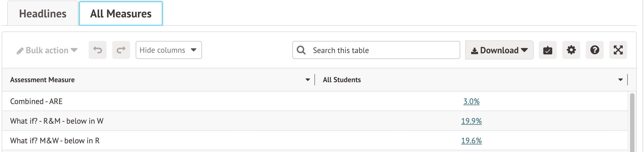Open table settings gear icon
This screenshot has height=152, width=644.
coord(571,50)
